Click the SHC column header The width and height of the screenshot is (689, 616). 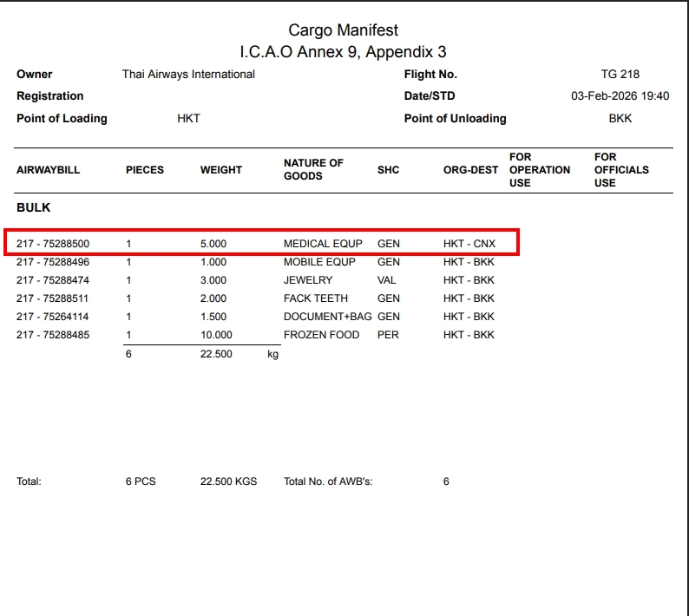tap(389, 170)
